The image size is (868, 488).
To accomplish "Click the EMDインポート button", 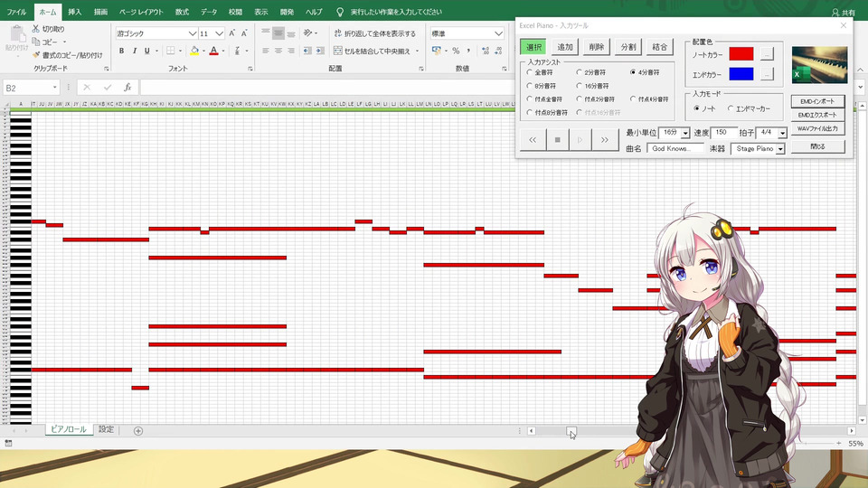I will (817, 101).
